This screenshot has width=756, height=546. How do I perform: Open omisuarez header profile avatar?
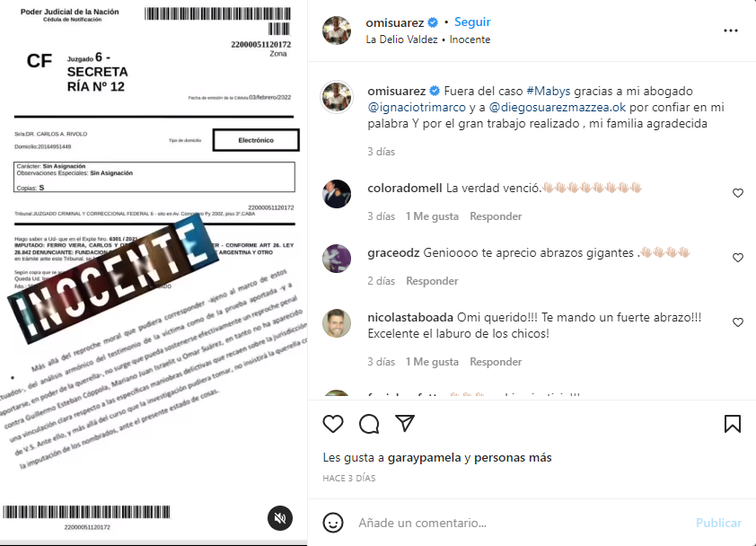click(337, 31)
